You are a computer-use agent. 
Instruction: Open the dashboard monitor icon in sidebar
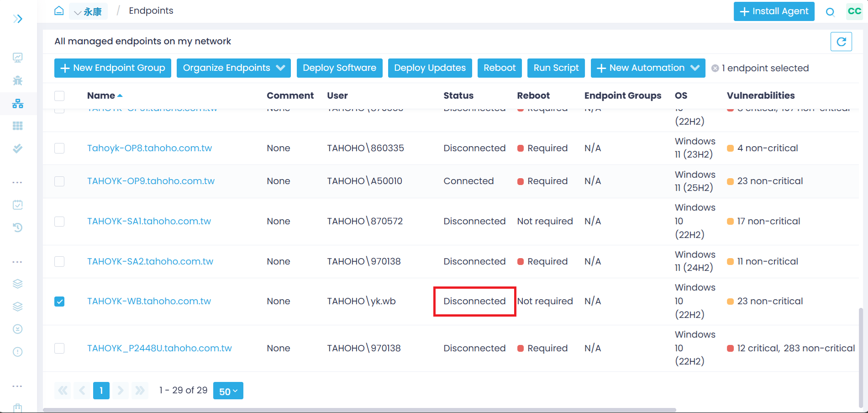click(18, 58)
